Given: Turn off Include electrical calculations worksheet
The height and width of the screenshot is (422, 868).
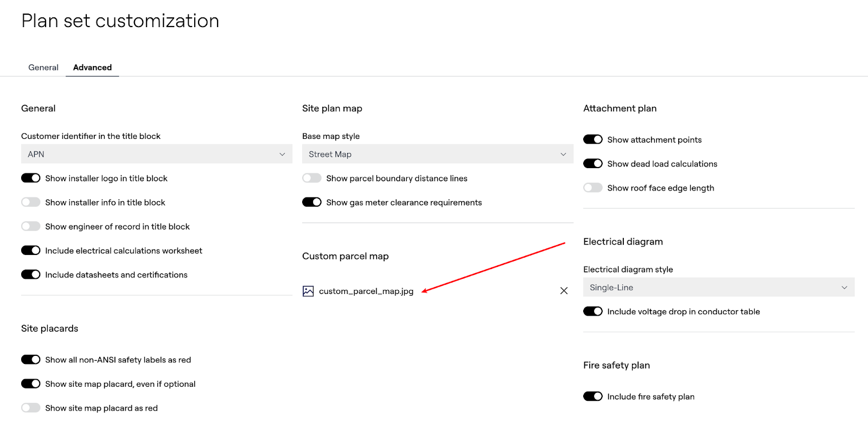Looking at the screenshot, I should 31,251.
